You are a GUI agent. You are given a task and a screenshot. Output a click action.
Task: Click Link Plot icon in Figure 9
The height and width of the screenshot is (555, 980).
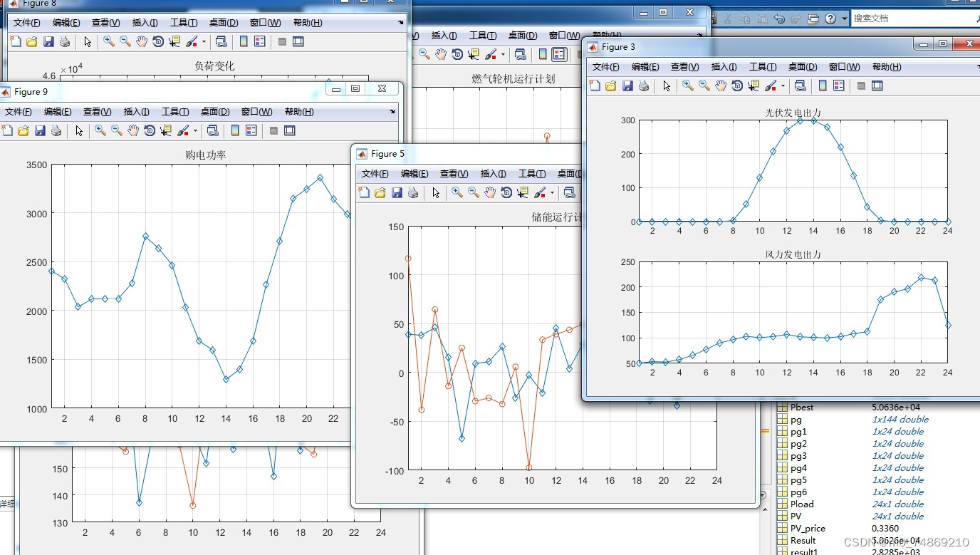pyautogui.click(x=212, y=131)
